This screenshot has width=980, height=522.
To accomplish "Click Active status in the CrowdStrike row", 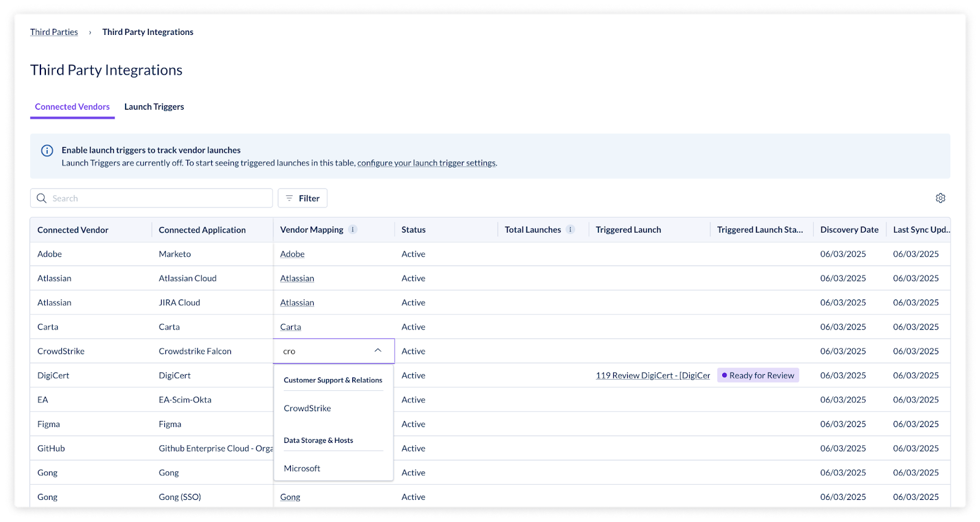I will [x=413, y=351].
